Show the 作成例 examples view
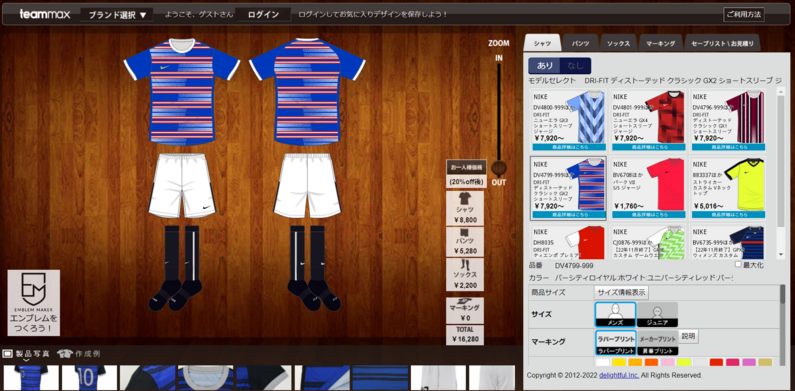This screenshot has width=795, height=391. pos(79,353)
